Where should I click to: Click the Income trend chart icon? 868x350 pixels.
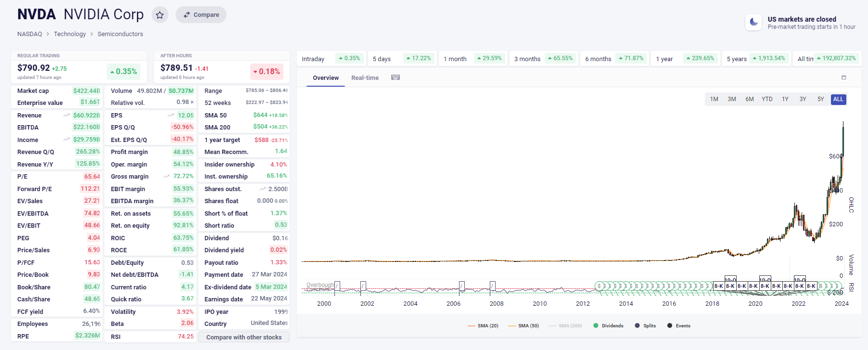pos(66,140)
